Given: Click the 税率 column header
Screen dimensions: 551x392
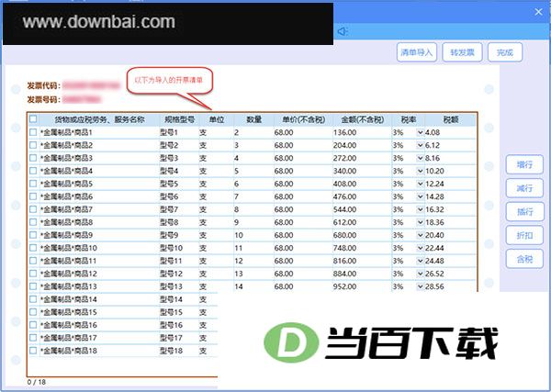Looking at the screenshot, I should 409,119.
